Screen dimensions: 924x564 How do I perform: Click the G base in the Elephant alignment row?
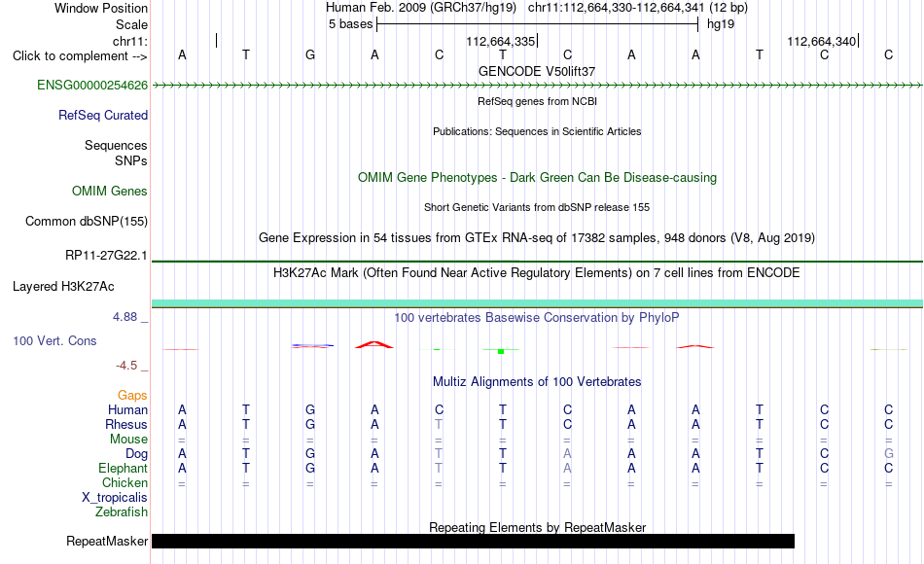(310, 468)
